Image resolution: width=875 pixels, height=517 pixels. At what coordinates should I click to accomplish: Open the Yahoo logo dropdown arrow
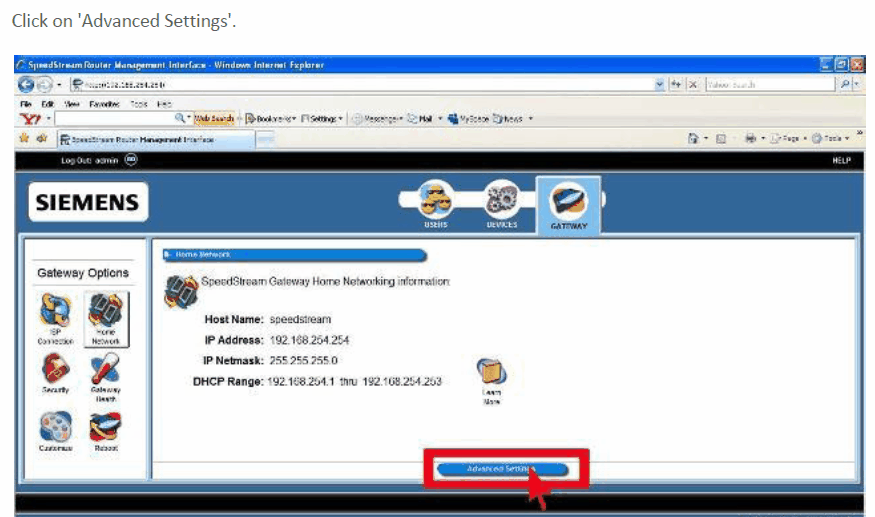click(49, 119)
